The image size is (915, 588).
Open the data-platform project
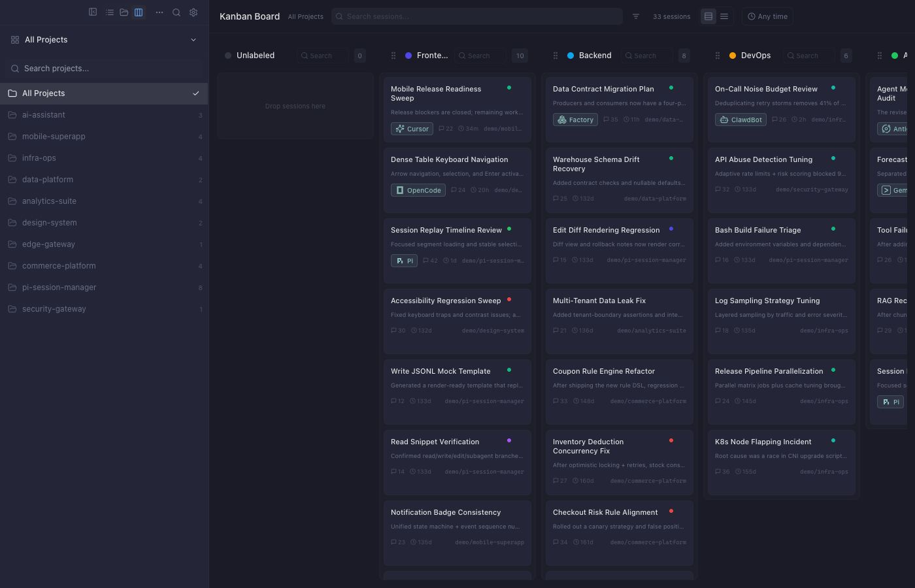104,180
